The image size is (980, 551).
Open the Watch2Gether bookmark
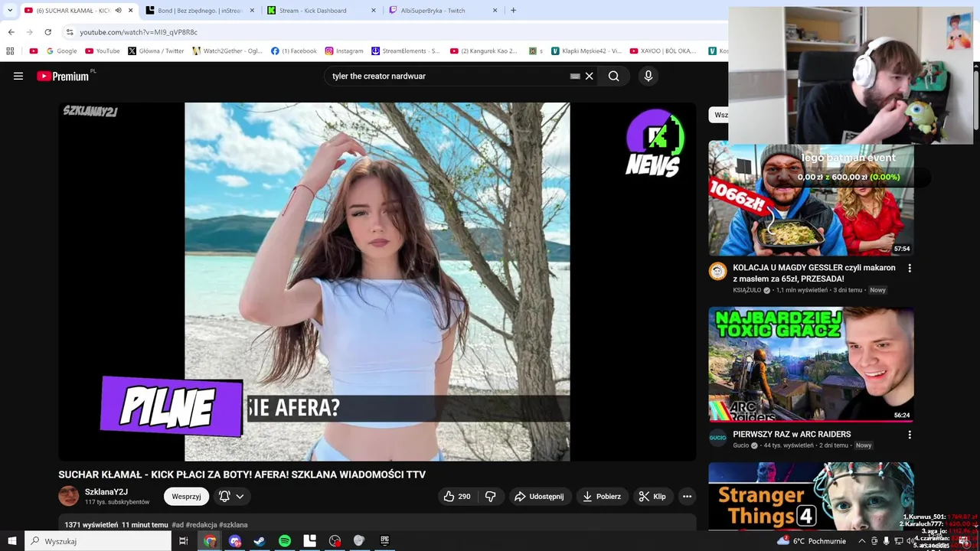point(227,51)
